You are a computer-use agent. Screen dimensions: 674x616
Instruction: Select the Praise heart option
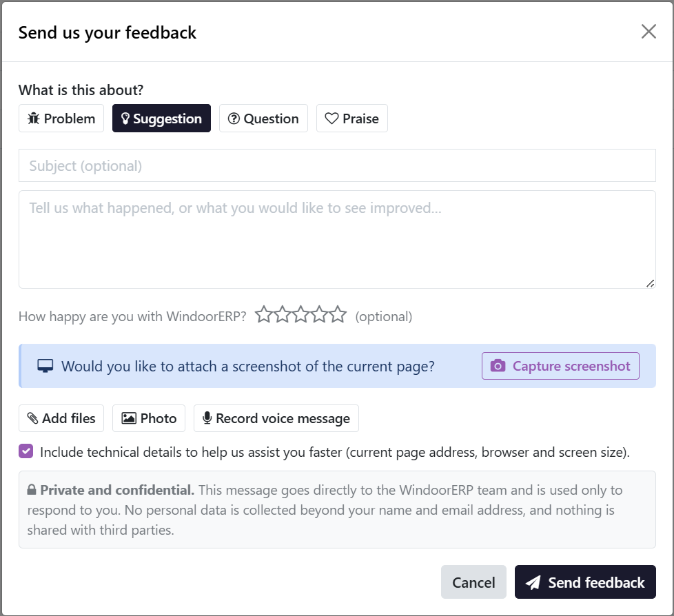[x=352, y=119]
